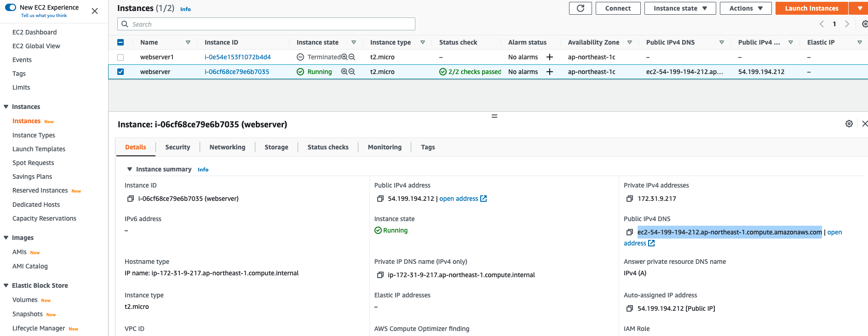Click the instances Search field

click(266, 24)
